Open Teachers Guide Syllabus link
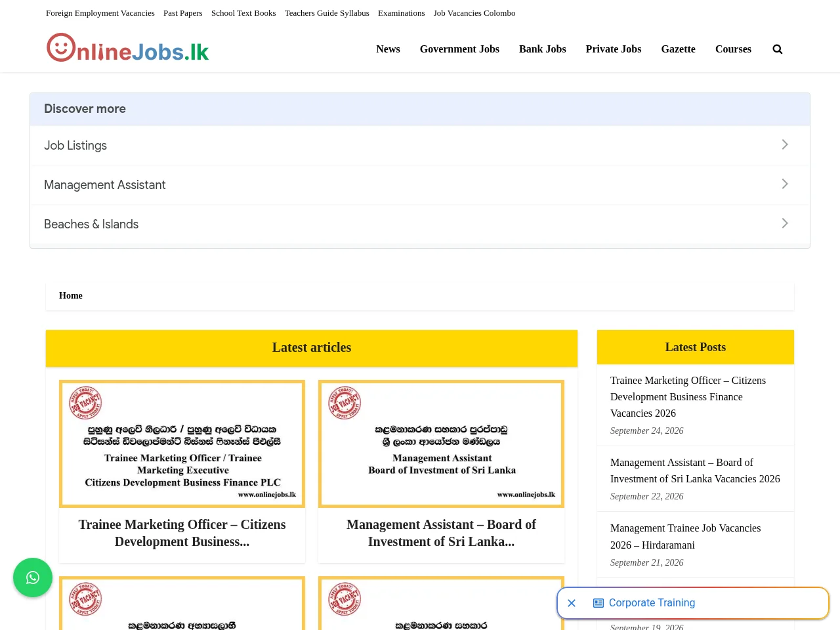Screen dimensions: 840x630 tap(327, 13)
